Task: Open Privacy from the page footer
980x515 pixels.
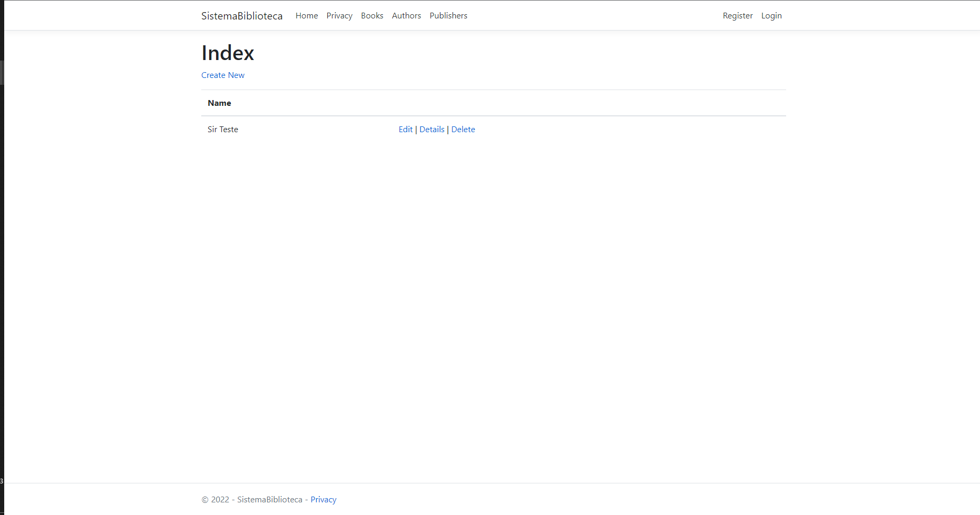Action: pyautogui.click(x=324, y=499)
